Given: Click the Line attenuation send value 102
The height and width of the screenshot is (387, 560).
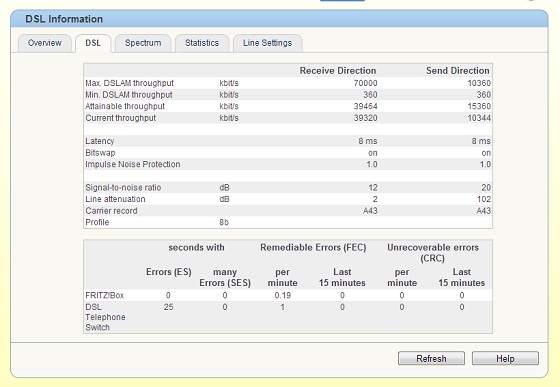Looking at the screenshot, I should (484, 199).
